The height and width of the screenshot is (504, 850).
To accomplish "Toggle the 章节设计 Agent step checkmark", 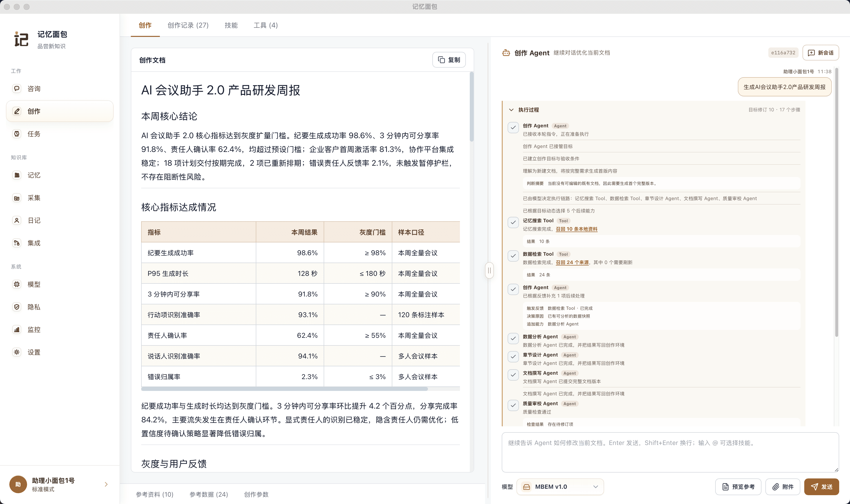I will coord(513,357).
